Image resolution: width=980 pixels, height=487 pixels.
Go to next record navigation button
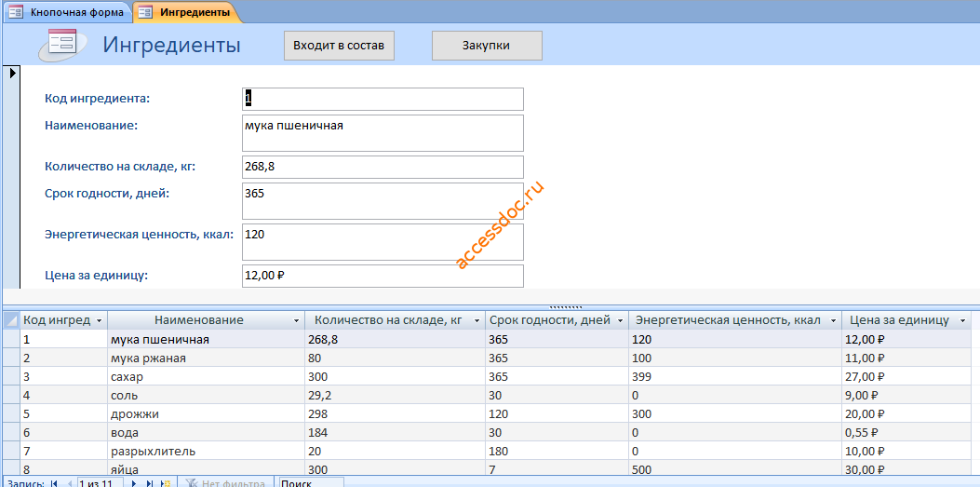click(134, 483)
